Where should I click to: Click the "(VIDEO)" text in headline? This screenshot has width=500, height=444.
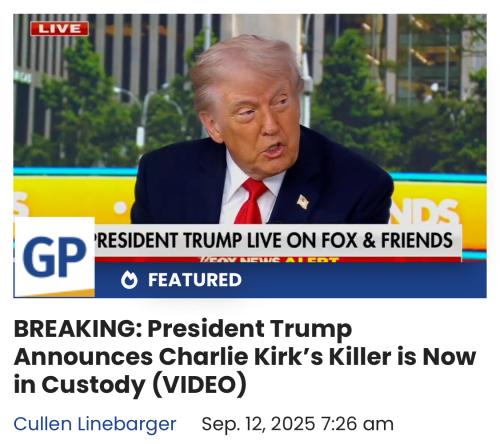[x=200, y=385]
